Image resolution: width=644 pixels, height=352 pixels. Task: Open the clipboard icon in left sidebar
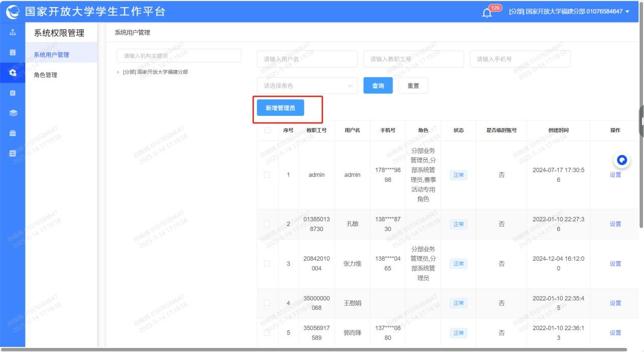(13, 93)
